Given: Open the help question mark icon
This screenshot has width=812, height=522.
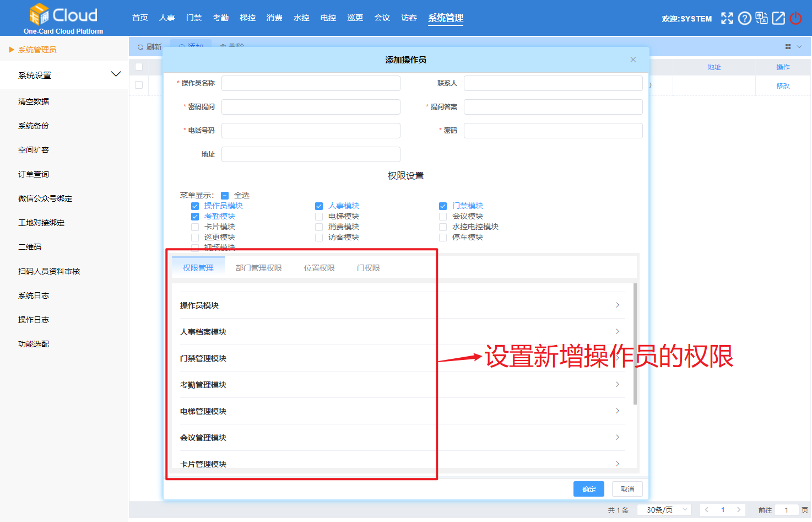Looking at the screenshot, I should point(744,18).
